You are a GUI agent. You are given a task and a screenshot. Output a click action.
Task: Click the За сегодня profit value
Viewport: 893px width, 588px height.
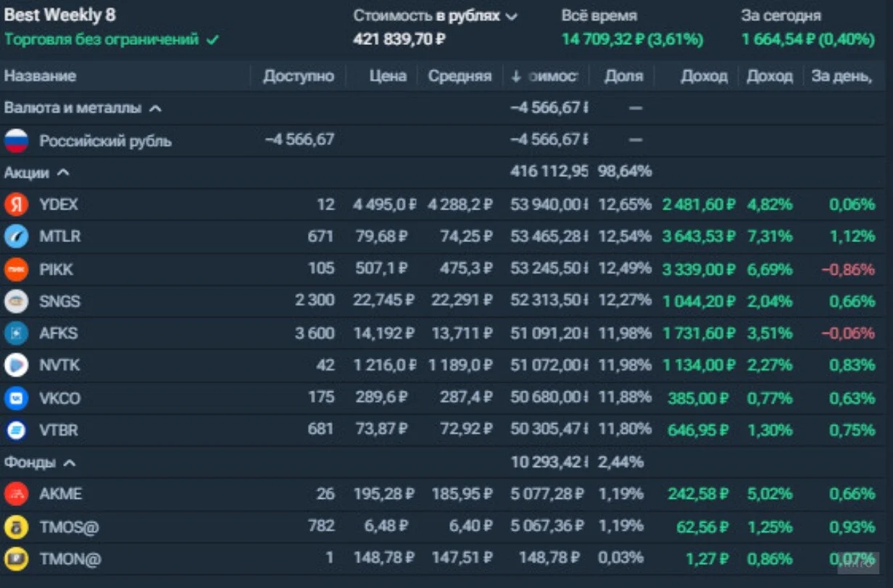(x=807, y=39)
